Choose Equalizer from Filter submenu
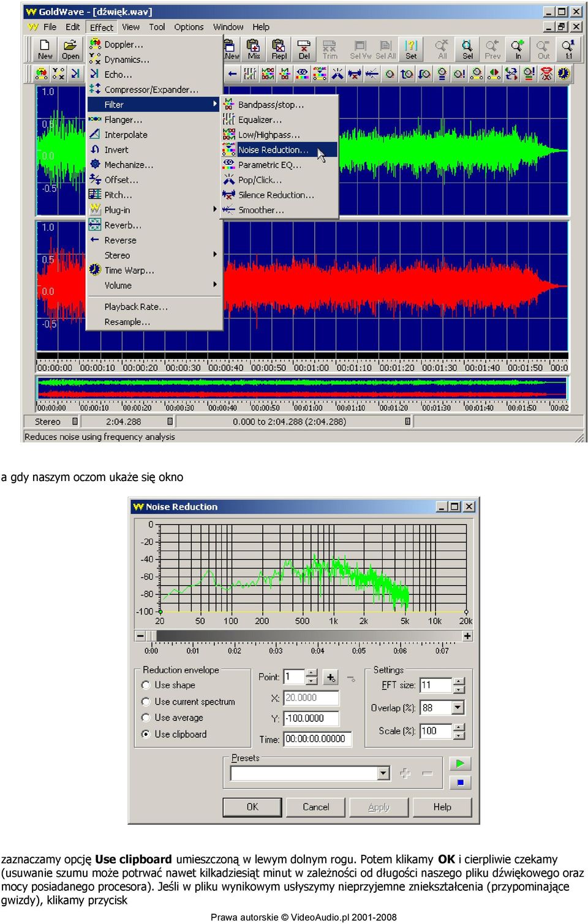 pyautogui.click(x=279, y=119)
